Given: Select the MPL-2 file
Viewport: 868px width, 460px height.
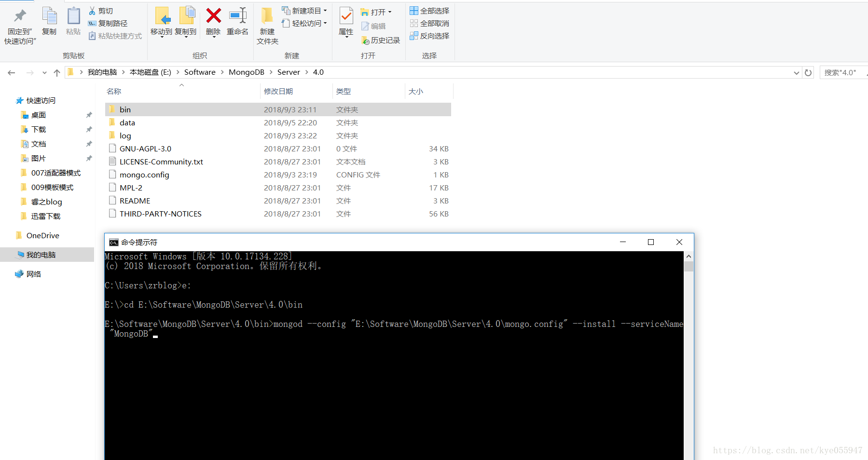Looking at the screenshot, I should (x=278, y=188).
